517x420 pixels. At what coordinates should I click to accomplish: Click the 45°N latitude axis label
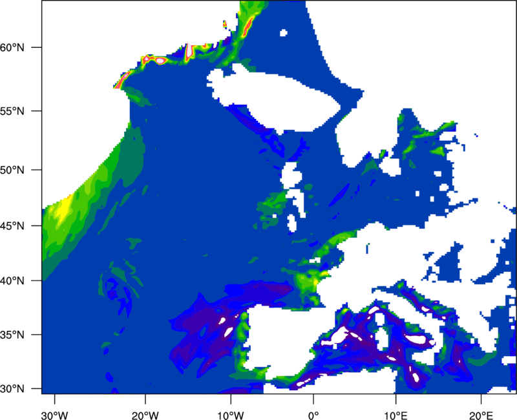point(12,226)
